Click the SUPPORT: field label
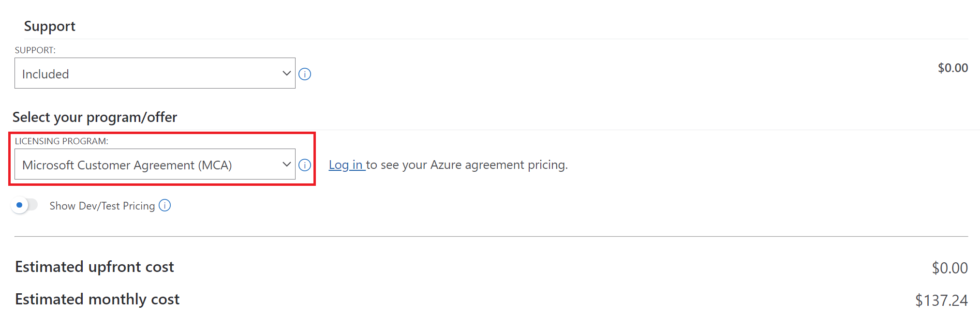 pyautogui.click(x=35, y=50)
